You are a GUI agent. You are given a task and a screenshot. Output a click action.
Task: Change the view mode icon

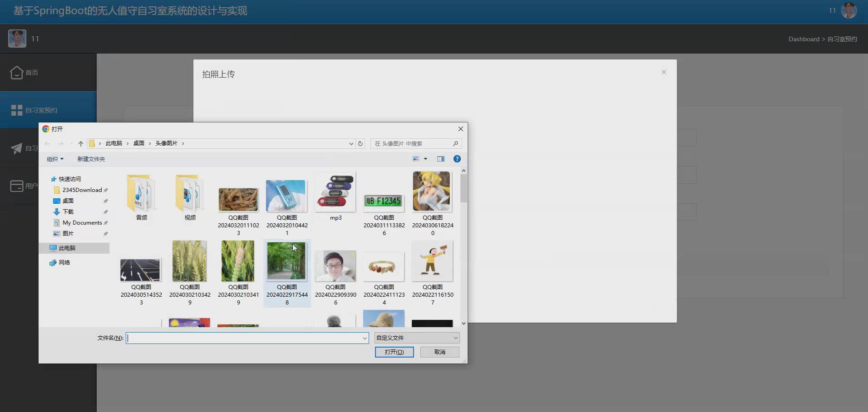[x=416, y=159]
